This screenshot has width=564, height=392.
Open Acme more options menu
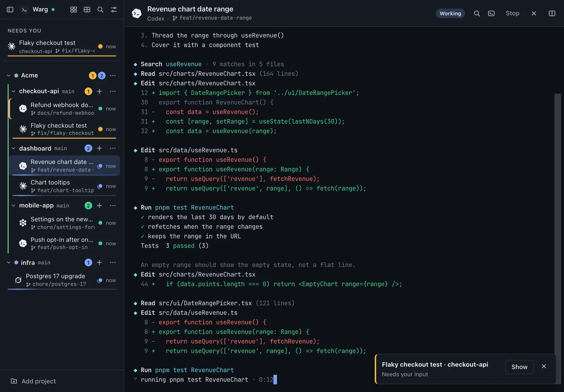click(113, 75)
